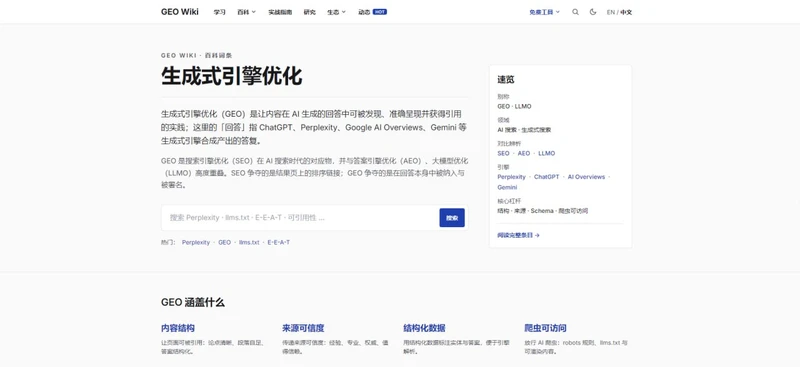Viewport: 800px width, 367px height.
Task: Select the llms.txt hot search tag
Action: pos(249,242)
